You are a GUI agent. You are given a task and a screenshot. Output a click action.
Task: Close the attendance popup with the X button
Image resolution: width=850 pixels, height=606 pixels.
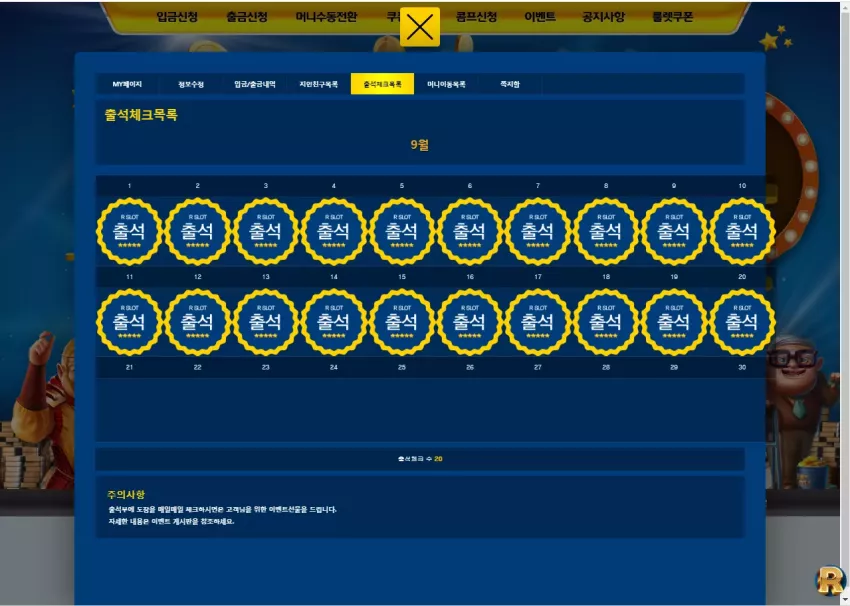(x=420, y=27)
